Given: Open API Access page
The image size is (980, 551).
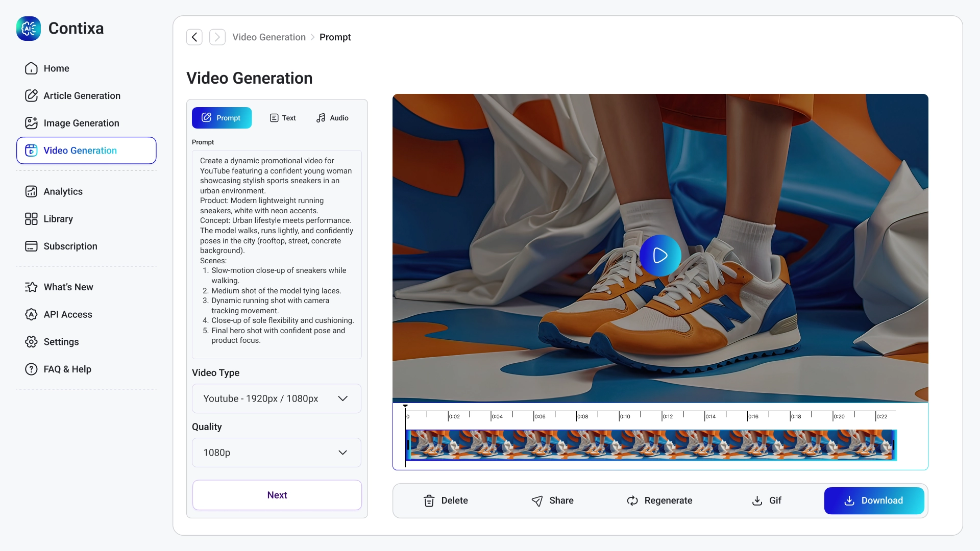Looking at the screenshot, I should pos(67,314).
